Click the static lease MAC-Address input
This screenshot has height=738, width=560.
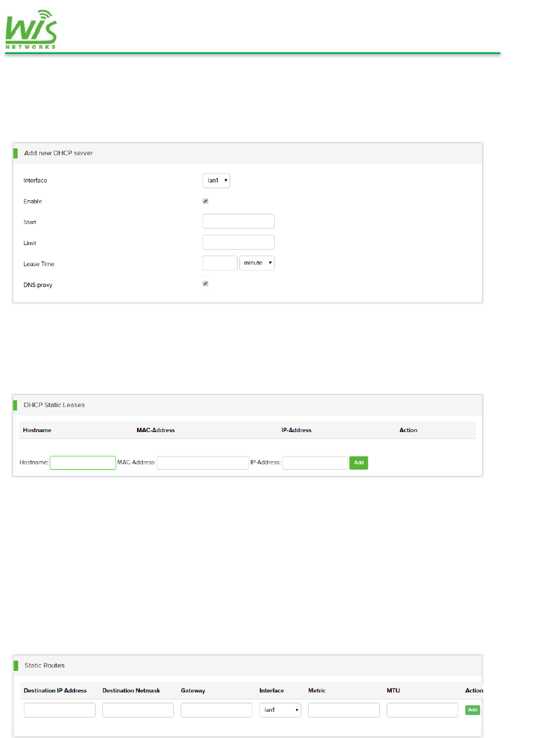point(202,462)
